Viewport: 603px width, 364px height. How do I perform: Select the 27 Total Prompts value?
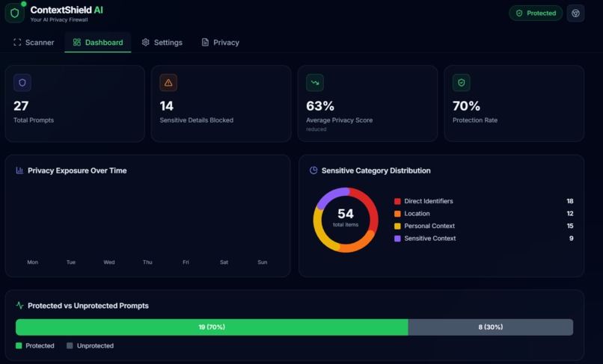tap(21, 105)
